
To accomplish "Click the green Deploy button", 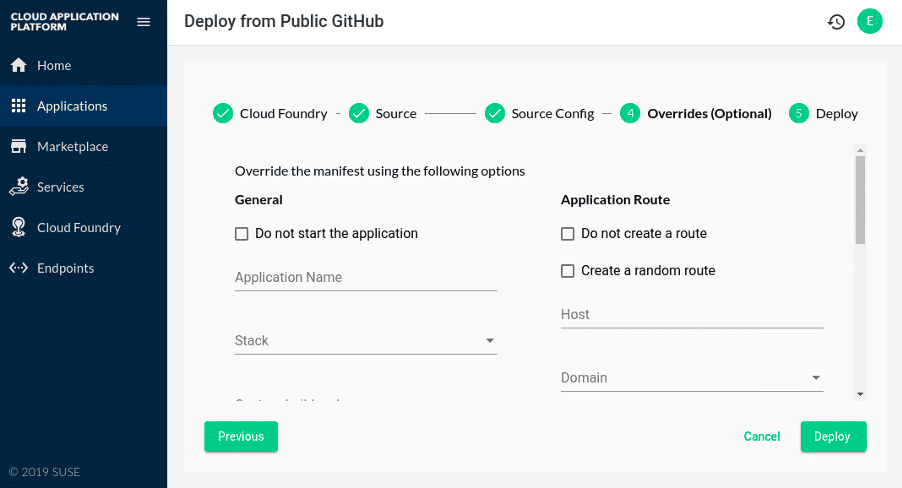I will pyautogui.click(x=833, y=436).
